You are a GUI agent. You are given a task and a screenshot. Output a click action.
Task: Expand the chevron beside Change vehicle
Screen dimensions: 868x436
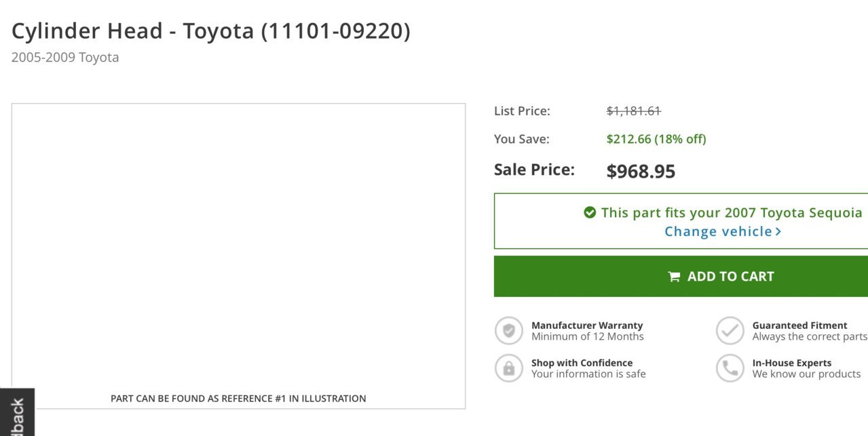pyautogui.click(x=778, y=232)
